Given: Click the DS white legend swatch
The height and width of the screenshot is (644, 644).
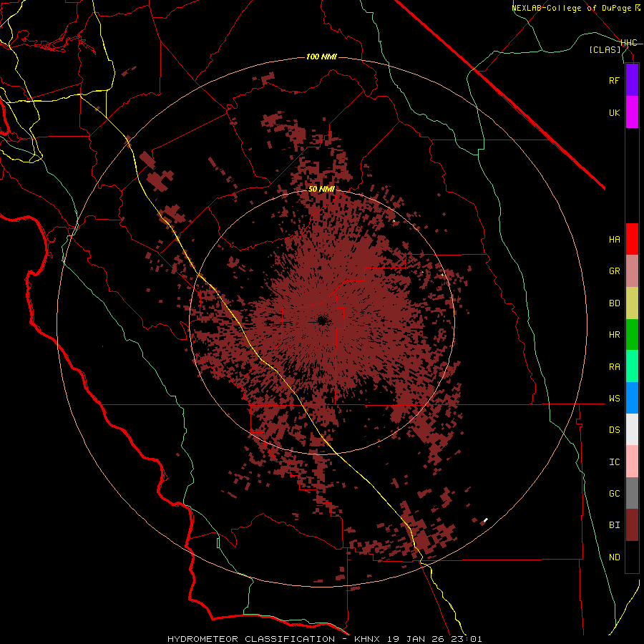Looking at the screenshot, I should 632,429.
